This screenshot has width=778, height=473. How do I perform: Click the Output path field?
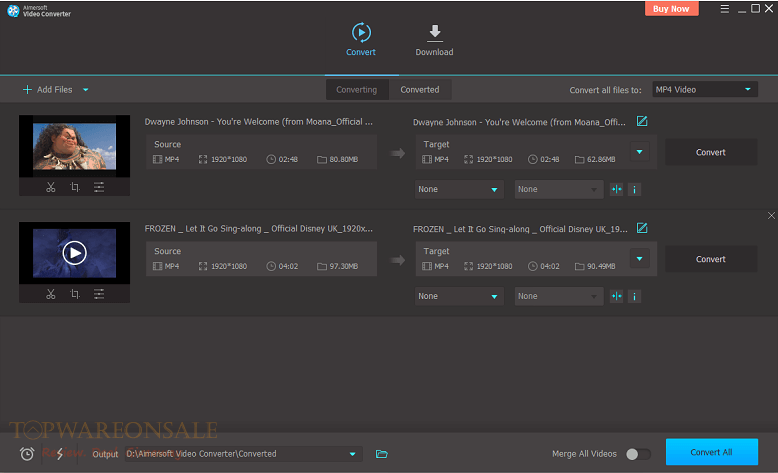coord(243,454)
